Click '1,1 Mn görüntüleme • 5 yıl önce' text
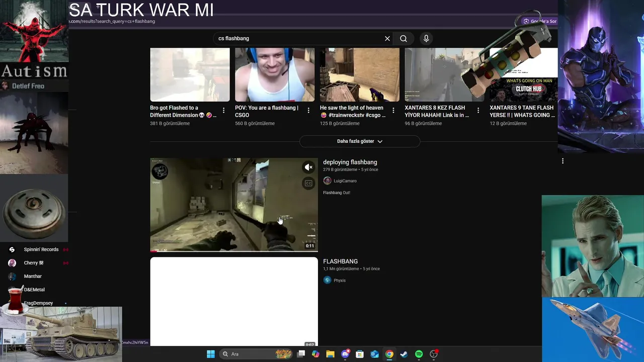644x362 pixels. click(351, 269)
